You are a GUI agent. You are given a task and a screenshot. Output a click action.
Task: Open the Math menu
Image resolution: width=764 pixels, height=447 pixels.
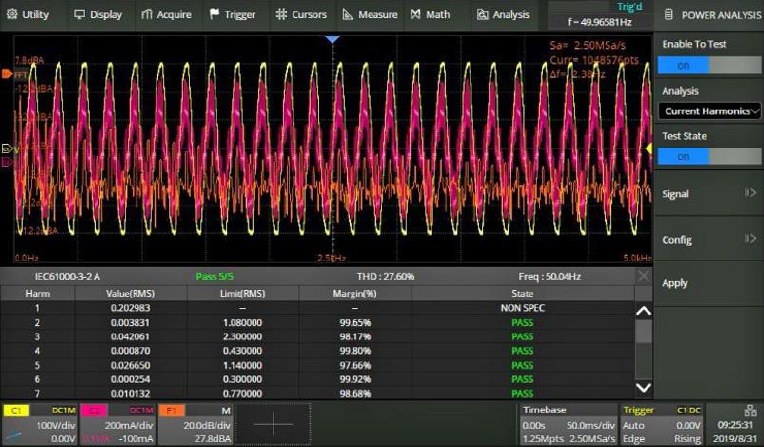pos(430,15)
